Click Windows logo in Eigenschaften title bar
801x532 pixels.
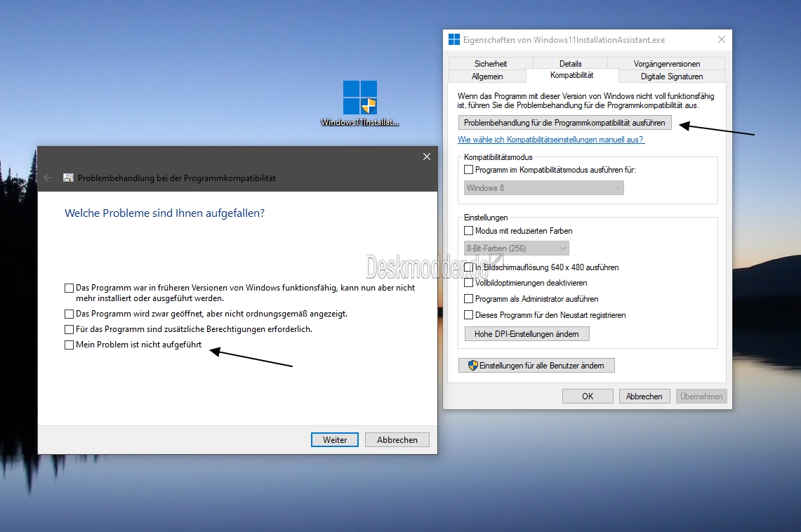454,39
